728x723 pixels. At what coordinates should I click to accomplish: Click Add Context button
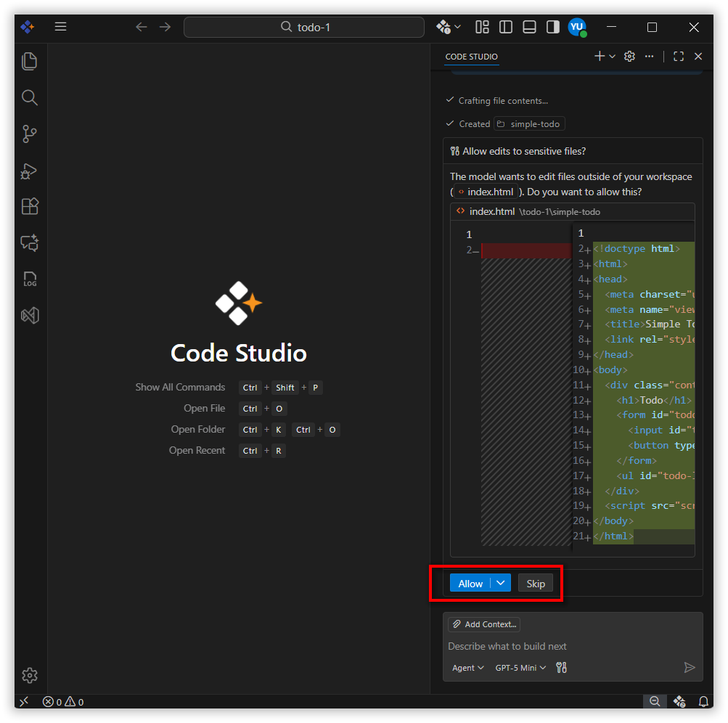click(484, 624)
